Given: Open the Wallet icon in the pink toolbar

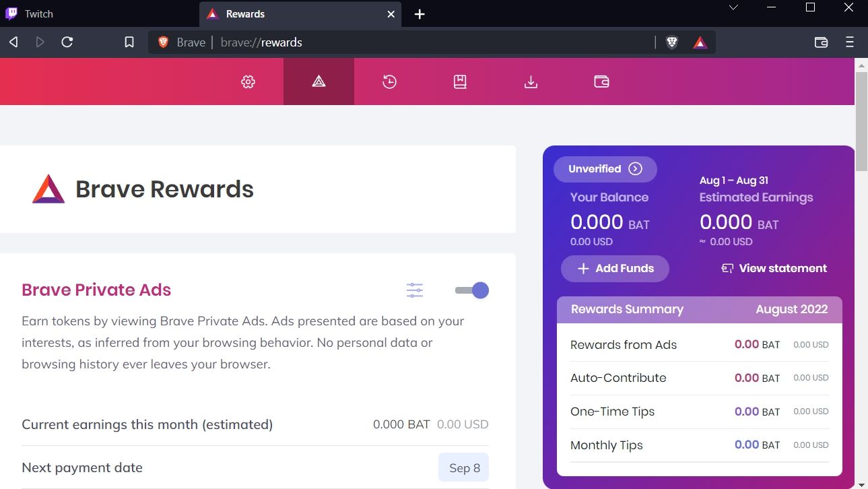Looking at the screenshot, I should (x=601, y=81).
